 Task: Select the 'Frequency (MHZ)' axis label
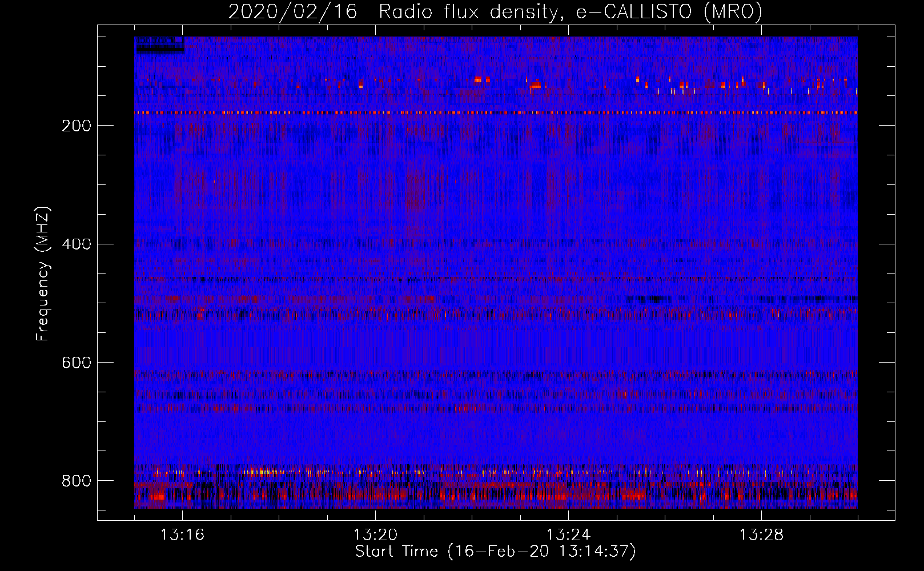[43, 274]
